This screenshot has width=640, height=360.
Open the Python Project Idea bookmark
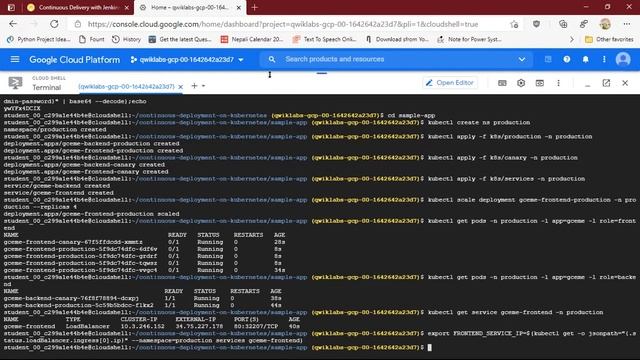[39, 39]
